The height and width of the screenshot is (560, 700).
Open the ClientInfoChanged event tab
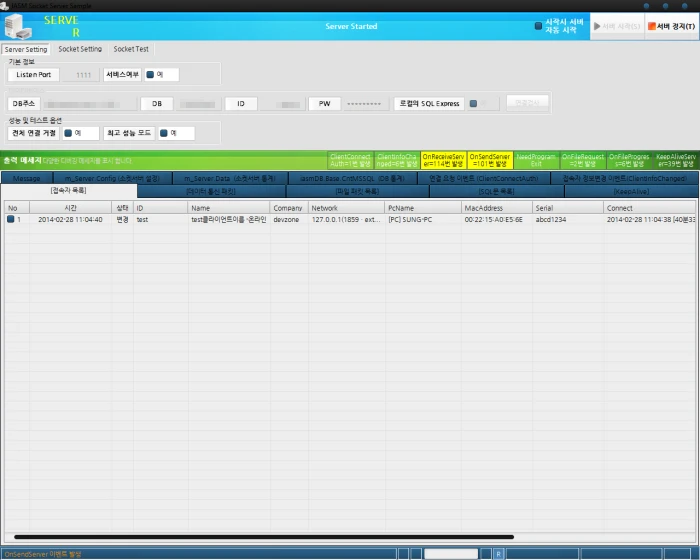pyautogui.click(x=625, y=178)
